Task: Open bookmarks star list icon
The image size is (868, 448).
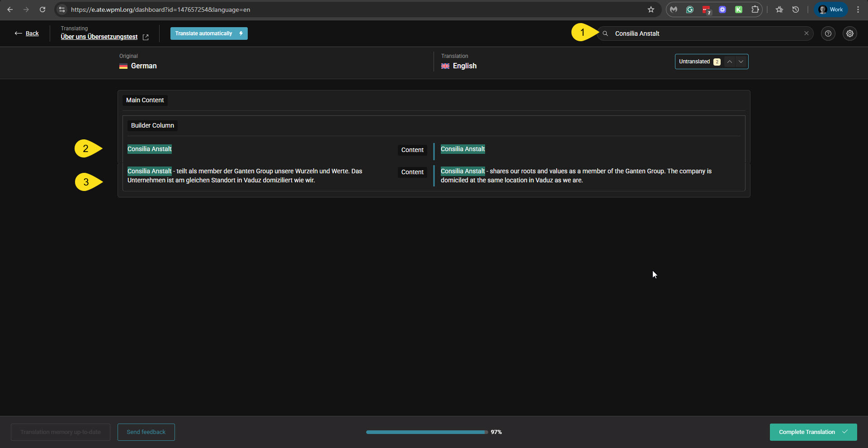Action: (x=779, y=10)
